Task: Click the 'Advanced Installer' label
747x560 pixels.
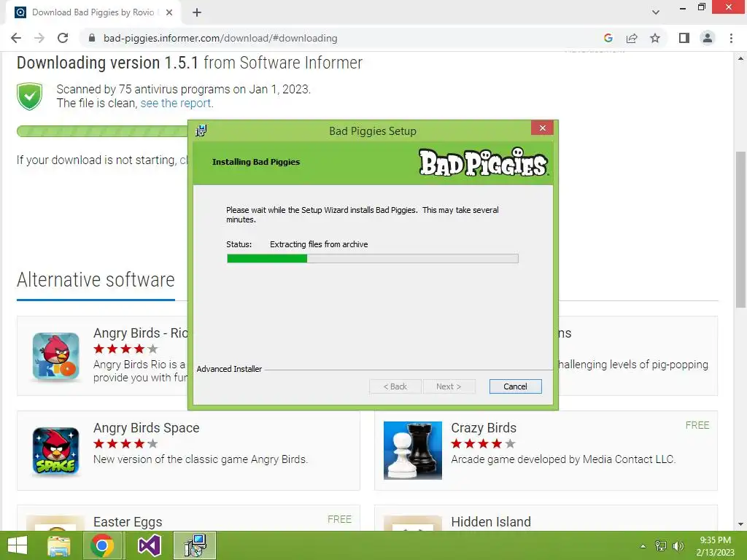Action: [229, 369]
